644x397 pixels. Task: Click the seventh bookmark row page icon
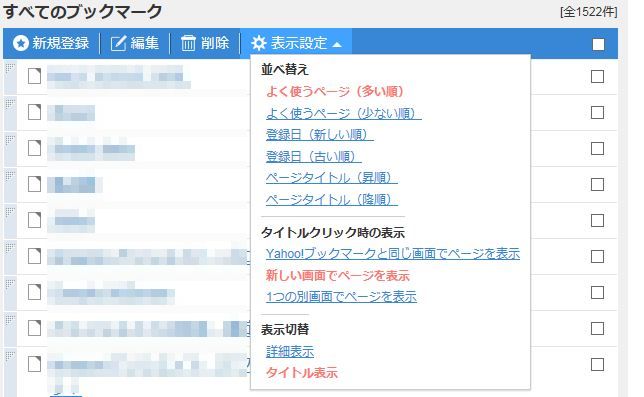point(34,292)
